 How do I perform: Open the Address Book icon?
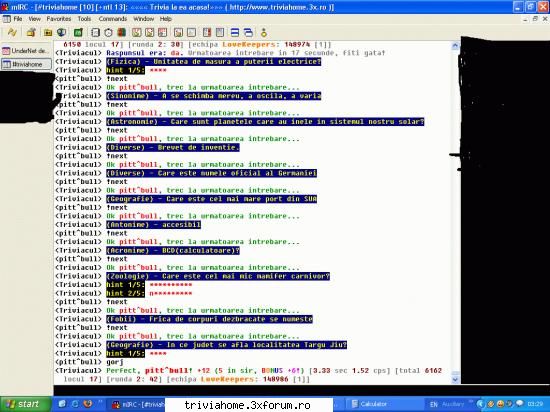click(95, 33)
